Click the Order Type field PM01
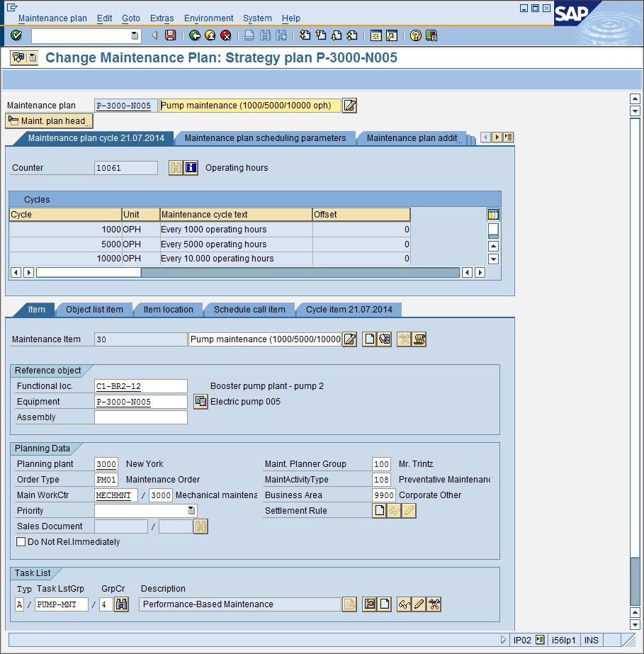 coord(106,480)
